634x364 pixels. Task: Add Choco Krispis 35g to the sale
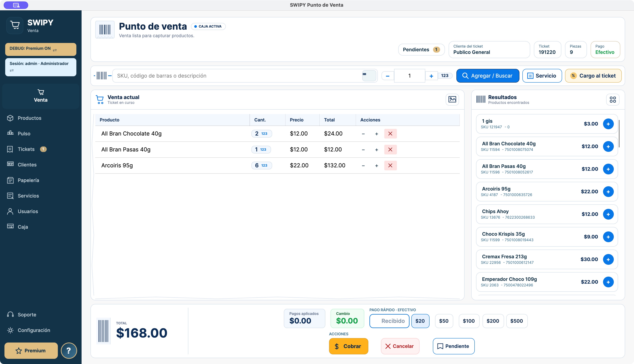pyautogui.click(x=608, y=237)
